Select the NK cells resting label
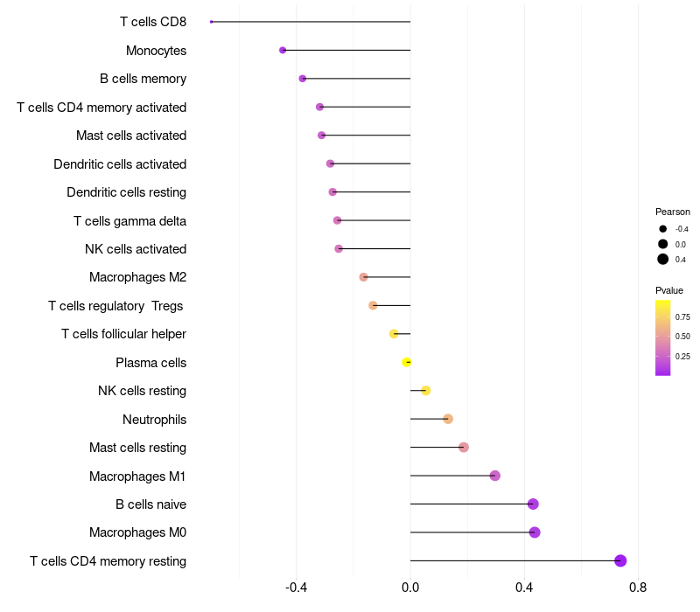This screenshot has width=700, height=612. coord(142,391)
